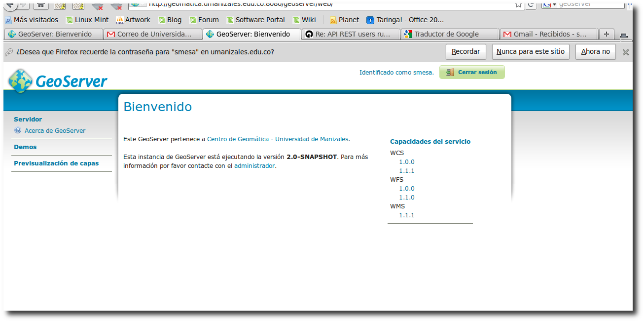Viewport: 644px width, 322px height.
Task: Open the Acerca de GeoServer link
Action: point(55,131)
